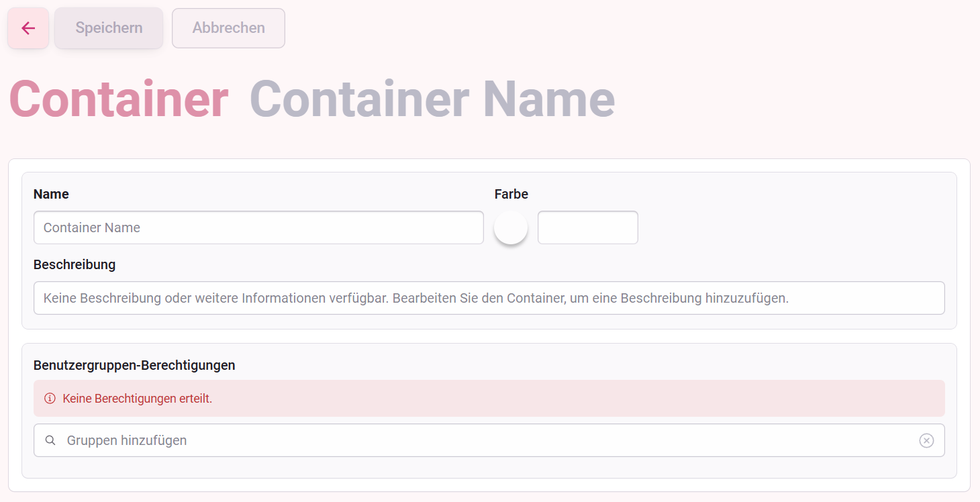Click the Name field label
980x502 pixels.
tap(51, 194)
